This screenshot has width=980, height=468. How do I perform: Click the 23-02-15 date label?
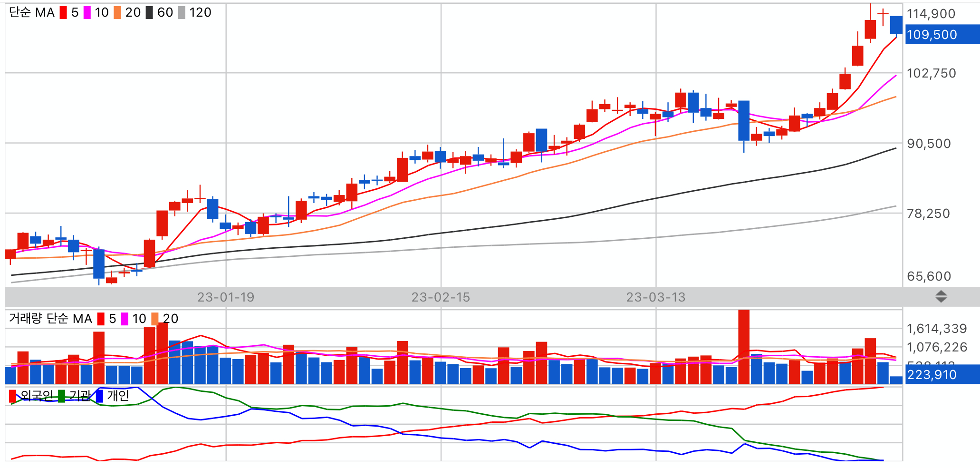(441, 297)
